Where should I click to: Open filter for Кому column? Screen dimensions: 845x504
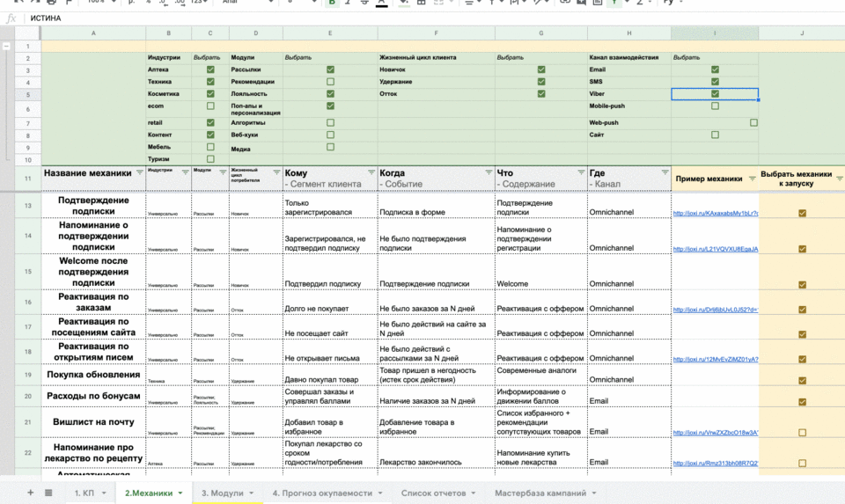click(x=371, y=172)
